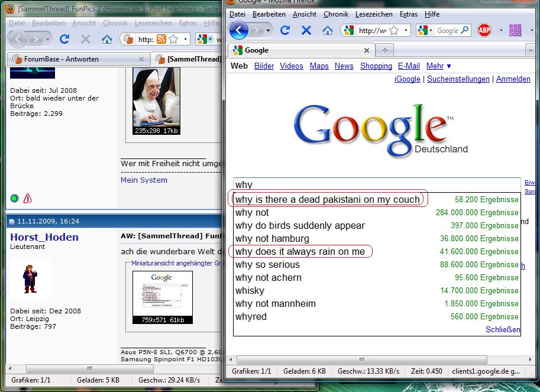Screen dimensions: 540x392
Task: Open the Mein System link
Action: (144, 180)
